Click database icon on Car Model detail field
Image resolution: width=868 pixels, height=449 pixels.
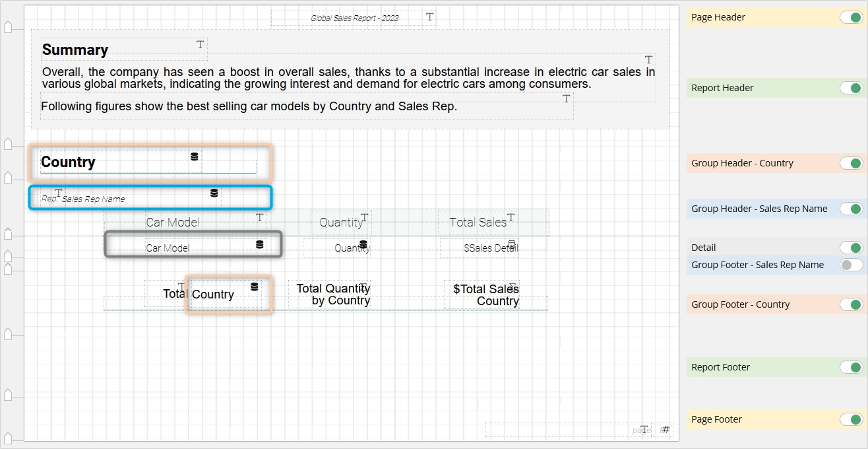[260, 244]
